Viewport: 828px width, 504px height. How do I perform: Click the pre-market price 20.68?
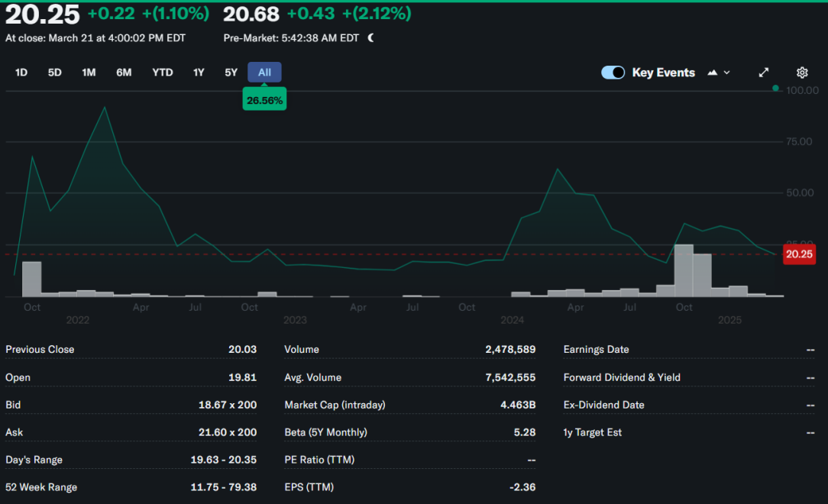pyautogui.click(x=251, y=15)
